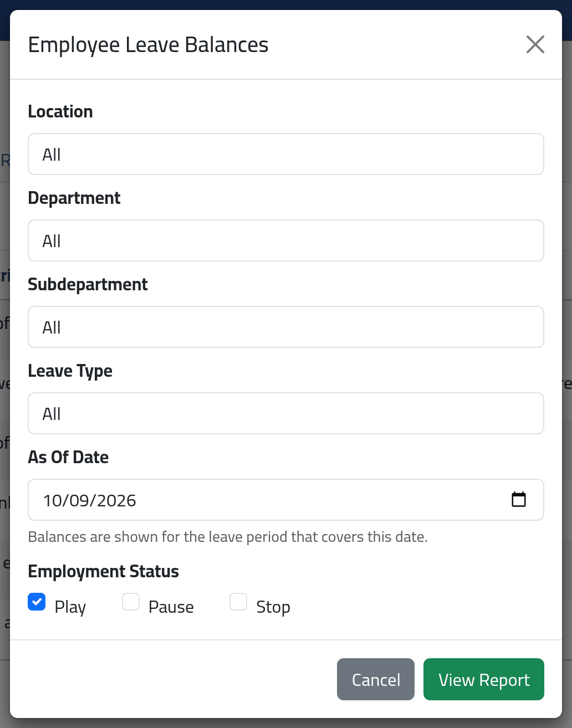
Task: Click the As Of Date label
Action: pyautogui.click(x=68, y=457)
